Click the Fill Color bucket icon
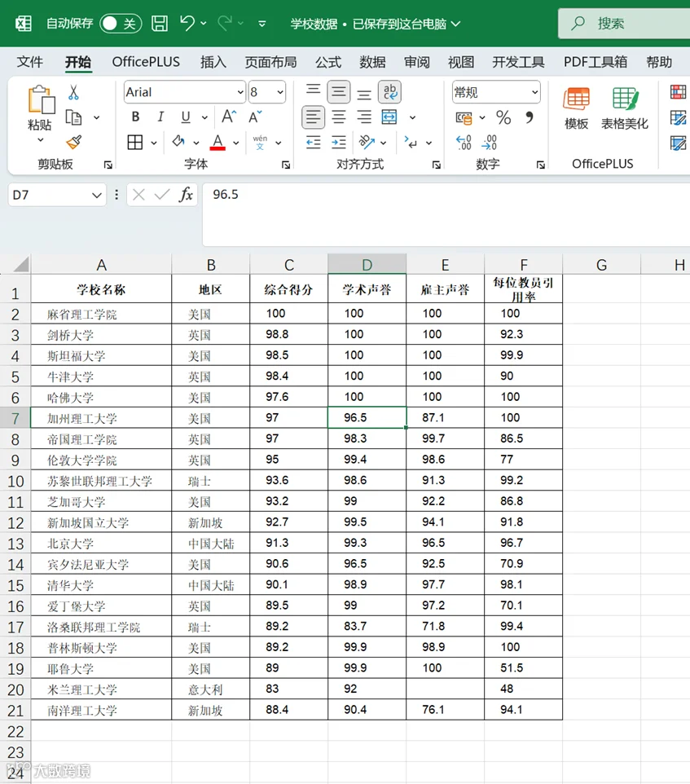The image size is (690, 784). (178, 143)
